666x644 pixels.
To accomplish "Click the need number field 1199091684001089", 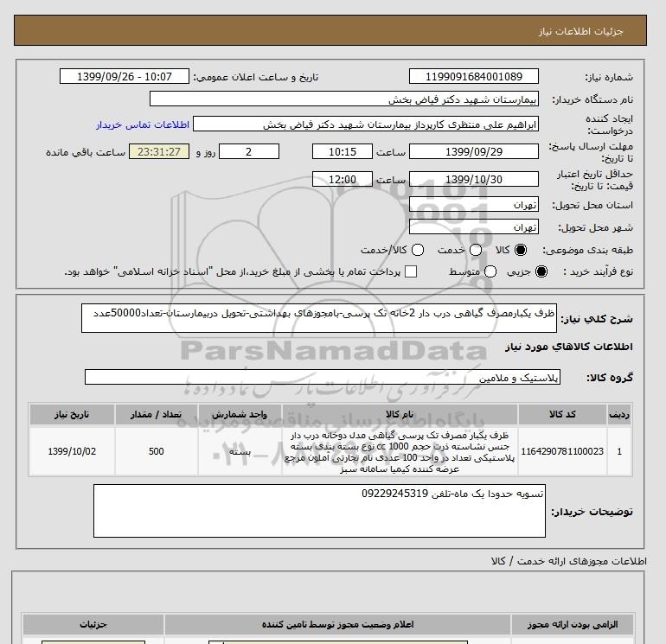I will click(x=474, y=77).
